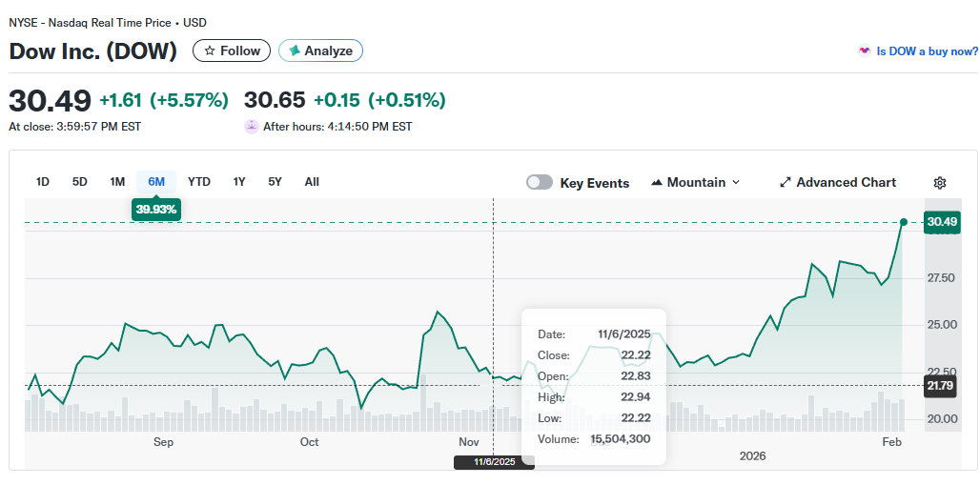
Task: Select the 5Y time range tab
Action: point(275,182)
